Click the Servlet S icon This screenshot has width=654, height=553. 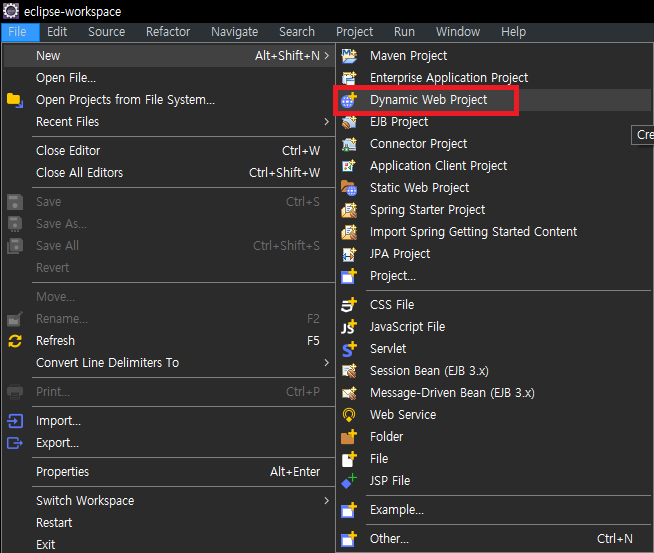(349, 349)
